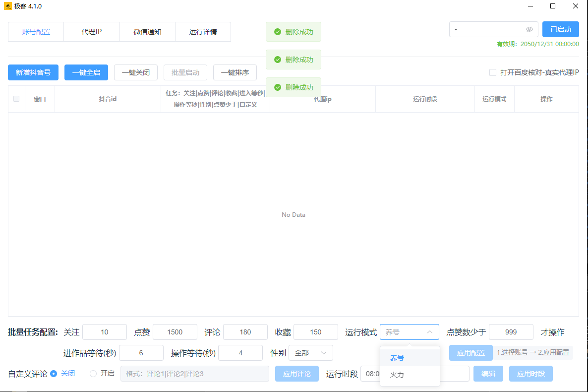Click the 新增抖音号 button
Viewport: 588px width, 392px height.
33,72
